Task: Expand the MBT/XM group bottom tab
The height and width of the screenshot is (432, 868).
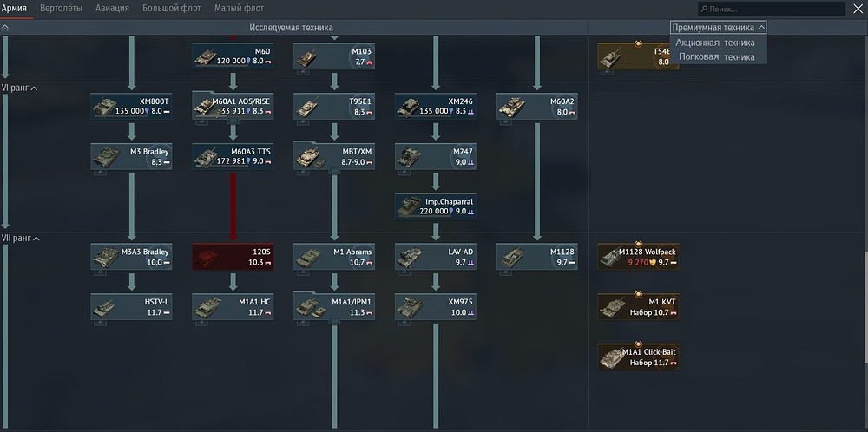Action: pos(334,172)
